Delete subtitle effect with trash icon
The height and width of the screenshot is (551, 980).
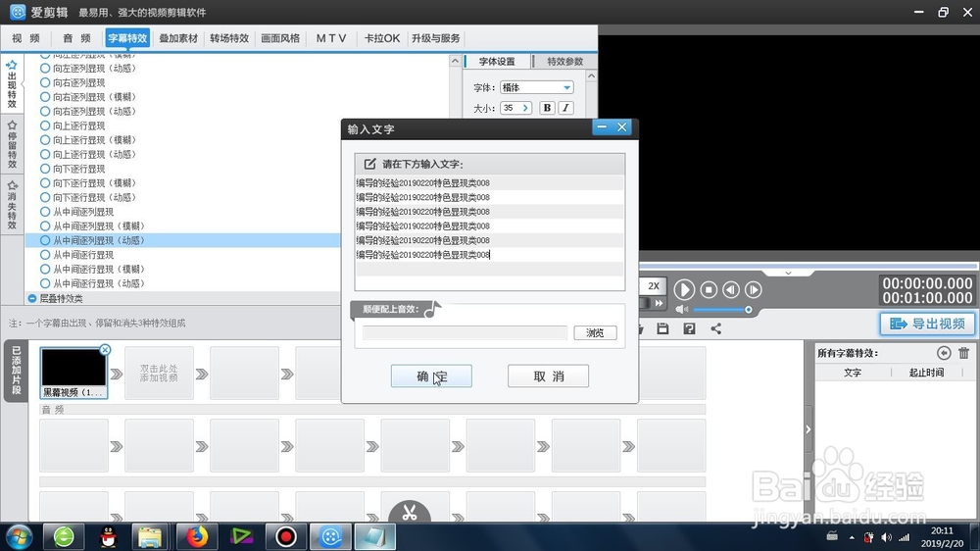963,353
